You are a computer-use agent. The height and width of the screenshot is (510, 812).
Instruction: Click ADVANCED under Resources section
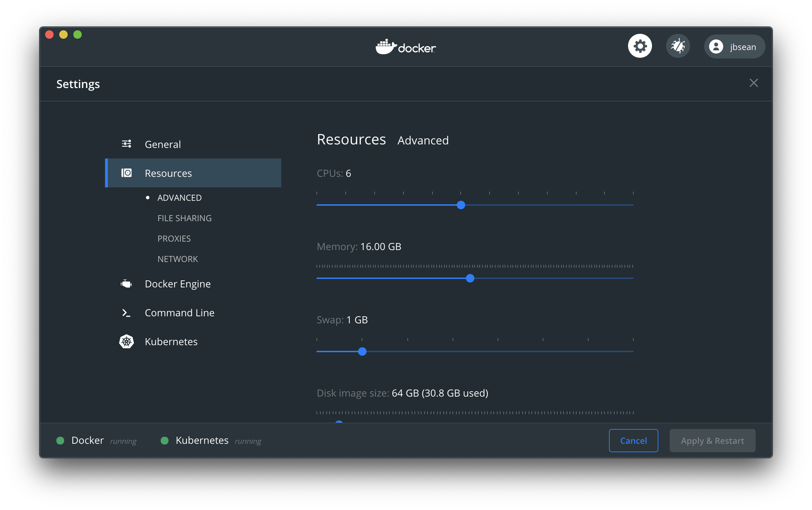[179, 197]
